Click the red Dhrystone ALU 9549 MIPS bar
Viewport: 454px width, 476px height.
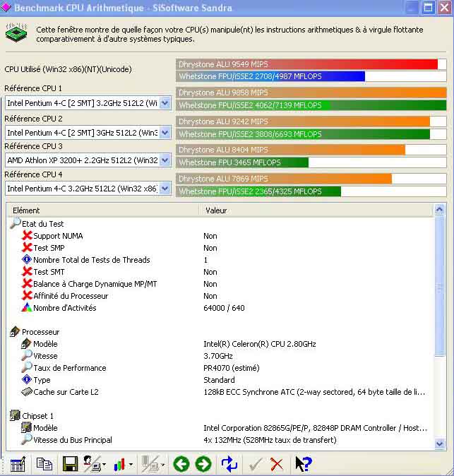click(x=306, y=64)
